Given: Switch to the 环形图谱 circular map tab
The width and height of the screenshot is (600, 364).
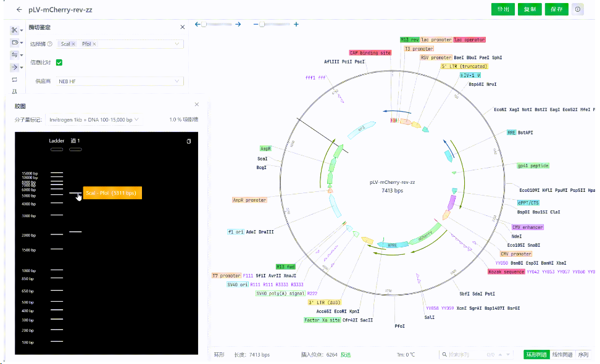Looking at the screenshot, I should pyautogui.click(x=536, y=355).
